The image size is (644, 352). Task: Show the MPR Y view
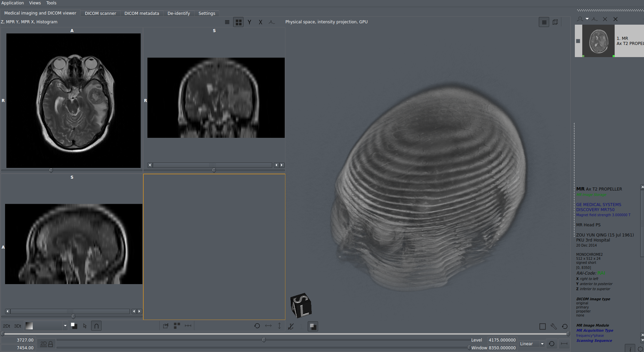[249, 22]
